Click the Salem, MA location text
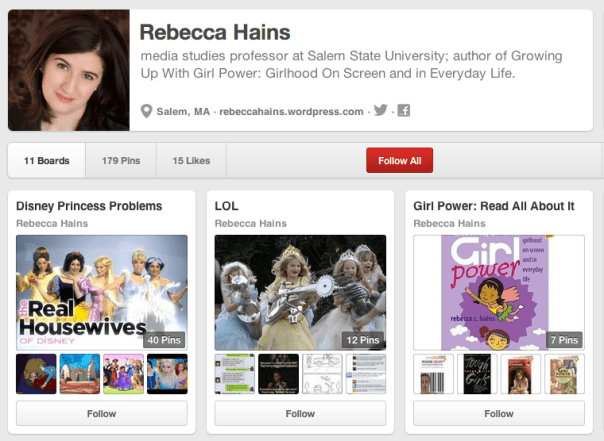The height and width of the screenshot is (441, 604). pyautogui.click(x=183, y=112)
